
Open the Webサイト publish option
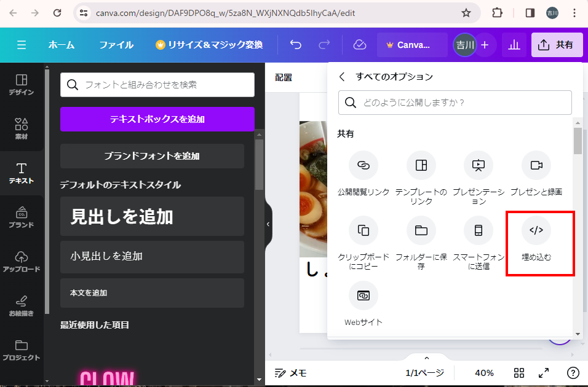(363, 296)
